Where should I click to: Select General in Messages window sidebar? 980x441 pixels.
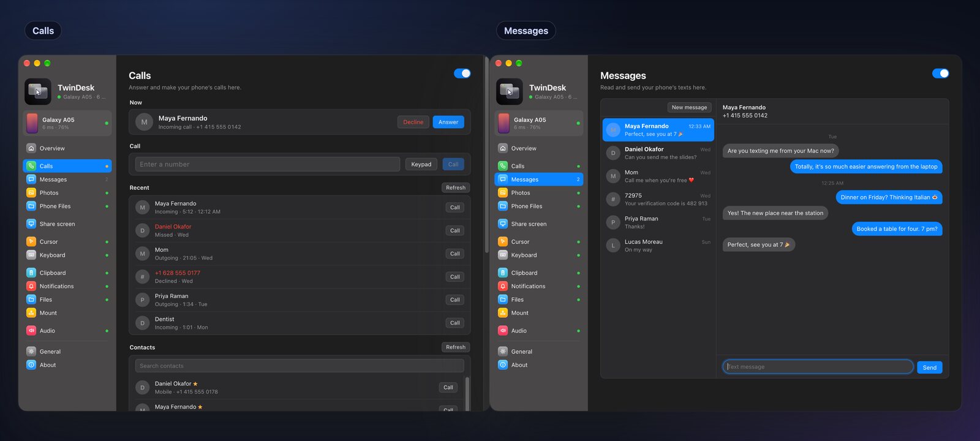pyautogui.click(x=539, y=352)
